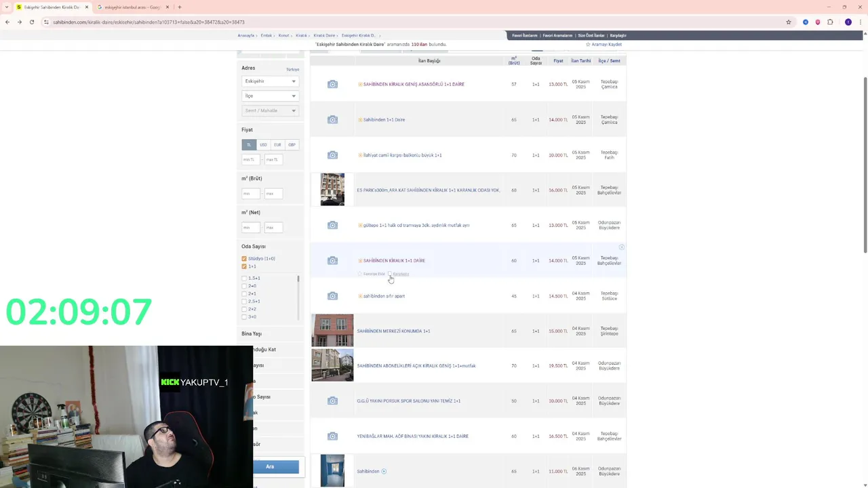Screen dimensions: 868x488
Task: Tick Karşılaştır checkbox on highlighted listing
Action: click(x=389, y=274)
